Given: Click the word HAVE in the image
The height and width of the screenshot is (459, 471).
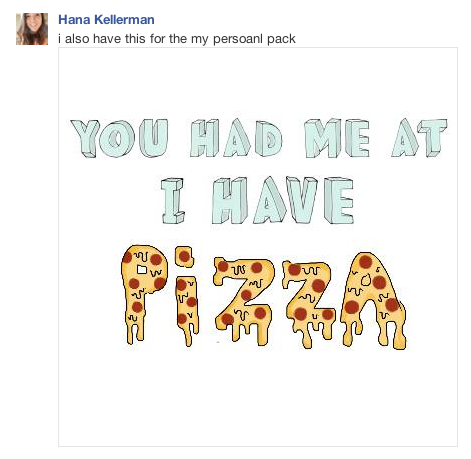Looking at the screenshot, I should pyautogui.click(x=283, y=200).
